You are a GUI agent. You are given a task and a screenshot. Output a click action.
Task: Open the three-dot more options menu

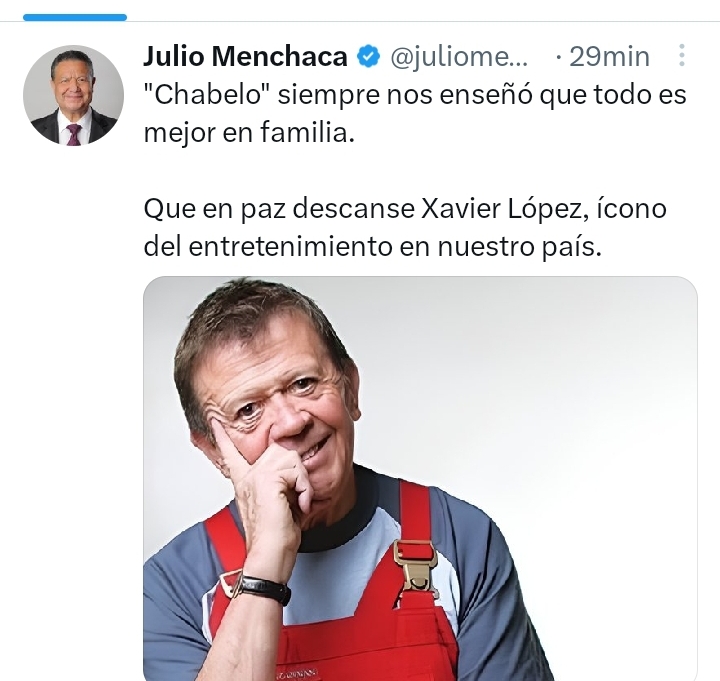682,56
